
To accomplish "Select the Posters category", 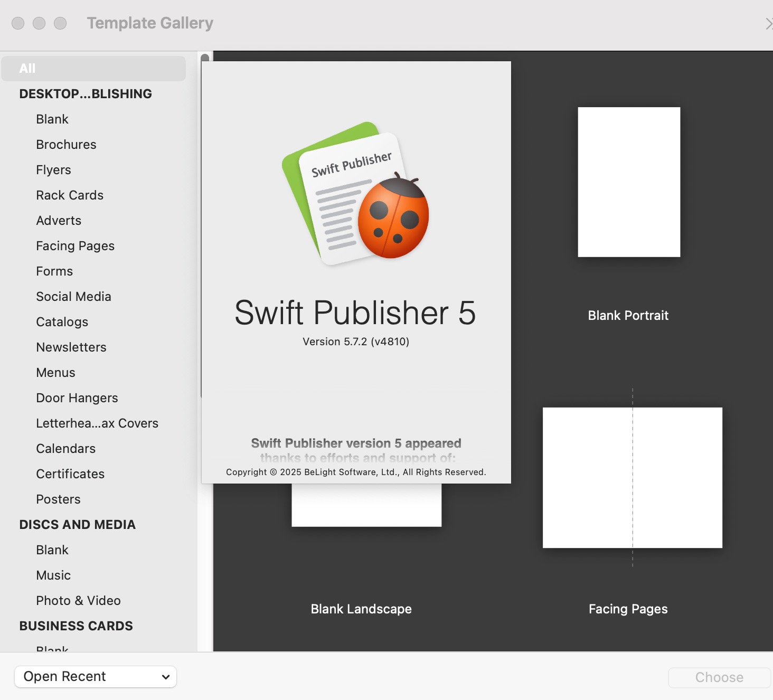I will point(58,499).
